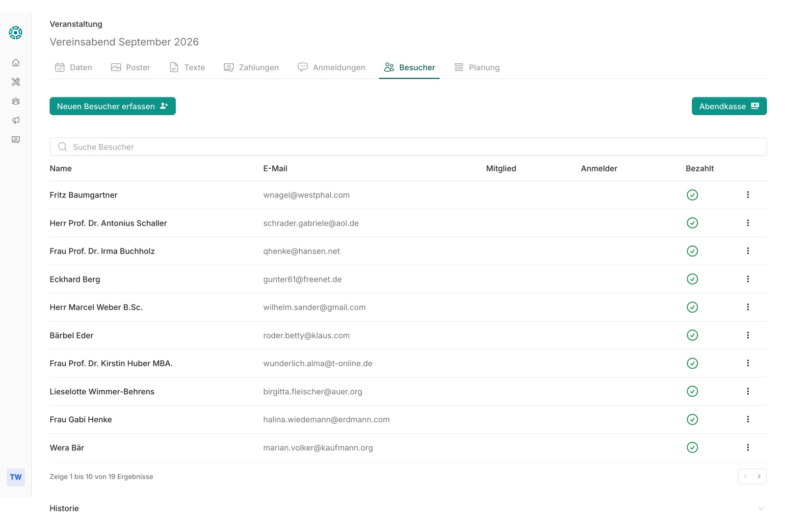The height and width of the screenshot is (532, 785).
Task: Open the Texte tab
Action: click(187, 68)
